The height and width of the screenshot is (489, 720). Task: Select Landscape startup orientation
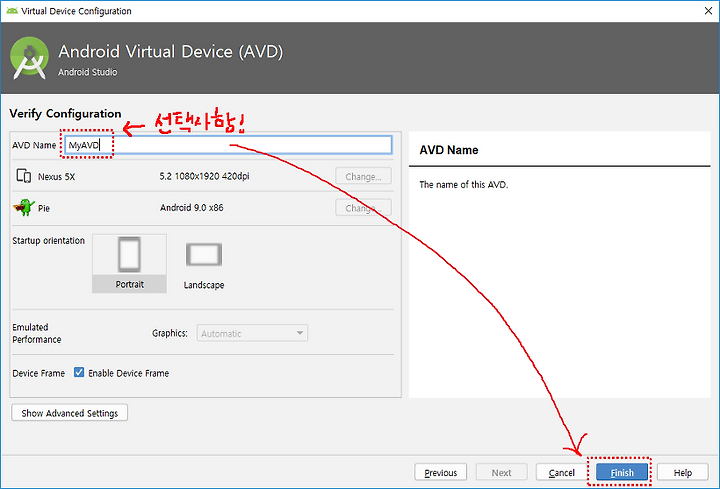pyautogui.click(x=204, y=265)
